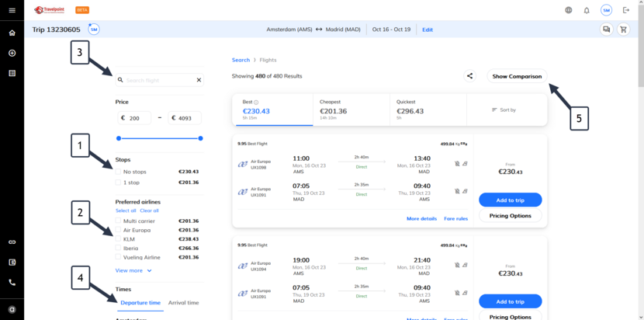Open the Sort by dropdown
Image resolution: width=644 pixels, height=320 pixels.
click(504, 110)
